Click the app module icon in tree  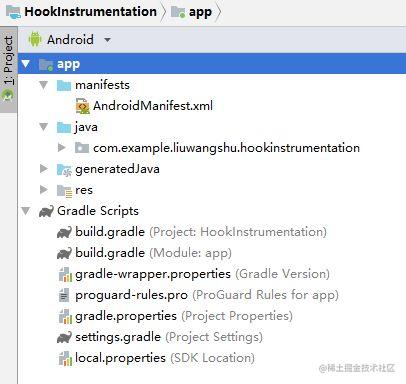46,64
